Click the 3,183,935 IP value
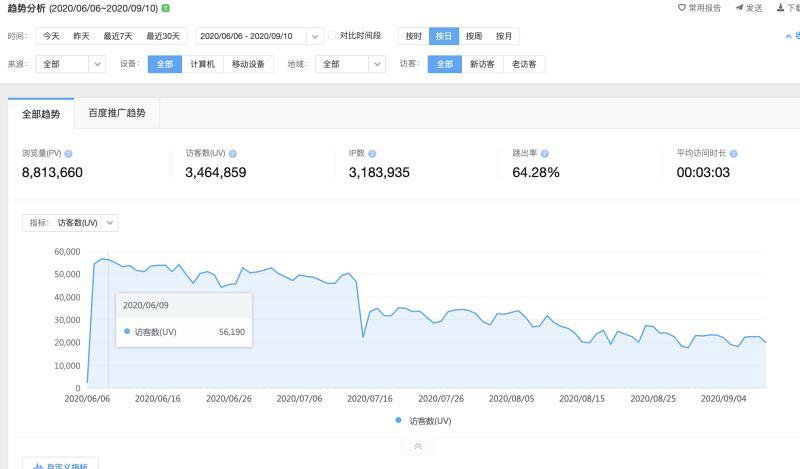 (379, 172)
